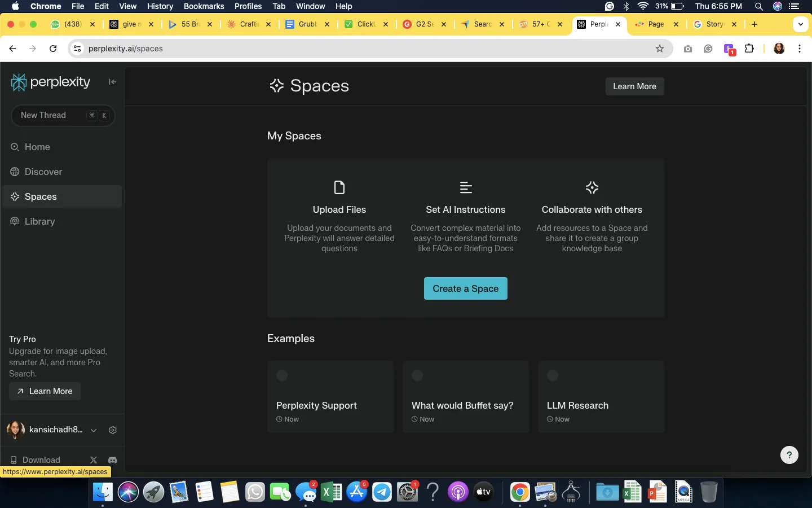
Task: Open the App Store from the Dock
Action: [x=356, y=492]
